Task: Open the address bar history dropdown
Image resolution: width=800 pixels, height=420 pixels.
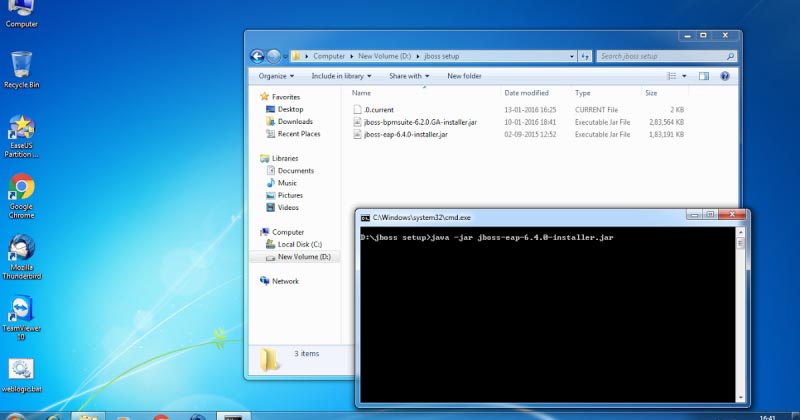Action: 571,56
